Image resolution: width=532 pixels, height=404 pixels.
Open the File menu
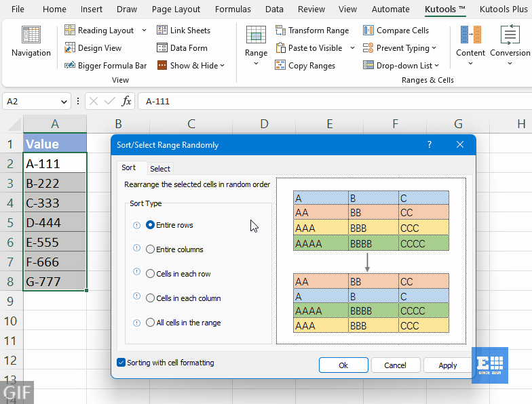point(18,9)
